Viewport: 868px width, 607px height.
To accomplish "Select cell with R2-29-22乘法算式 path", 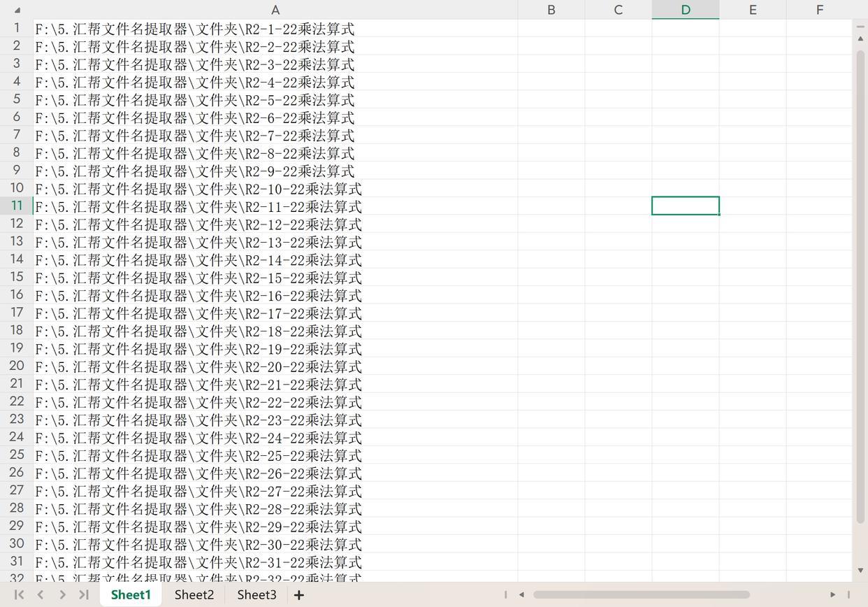I will coord(275,526).
